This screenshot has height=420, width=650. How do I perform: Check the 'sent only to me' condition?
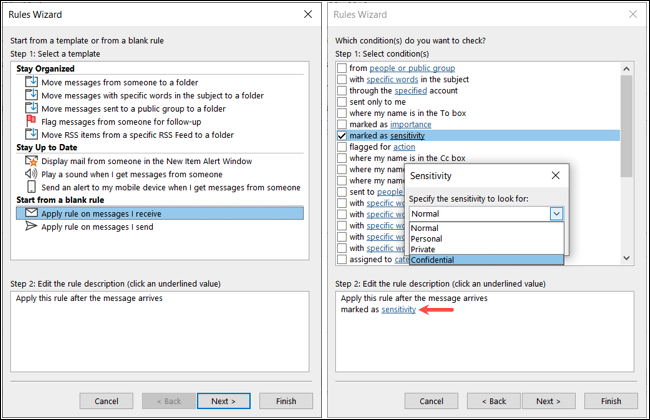point(342,102)
